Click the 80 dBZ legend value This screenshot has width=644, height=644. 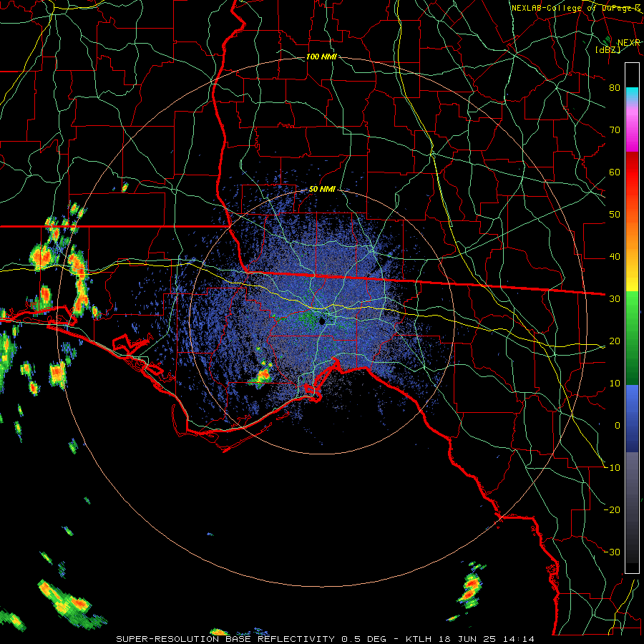pyautogui.click(x=615, y=87)
